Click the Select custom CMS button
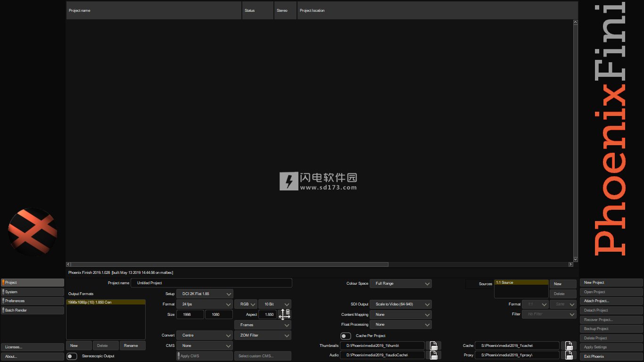The width and height of the screenshot is (644, 362). coord(263,356)
